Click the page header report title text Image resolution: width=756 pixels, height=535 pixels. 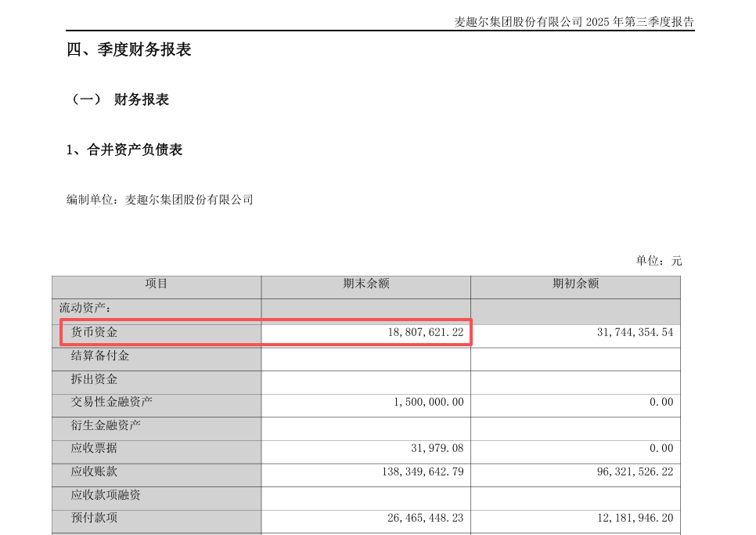[574, 22]
